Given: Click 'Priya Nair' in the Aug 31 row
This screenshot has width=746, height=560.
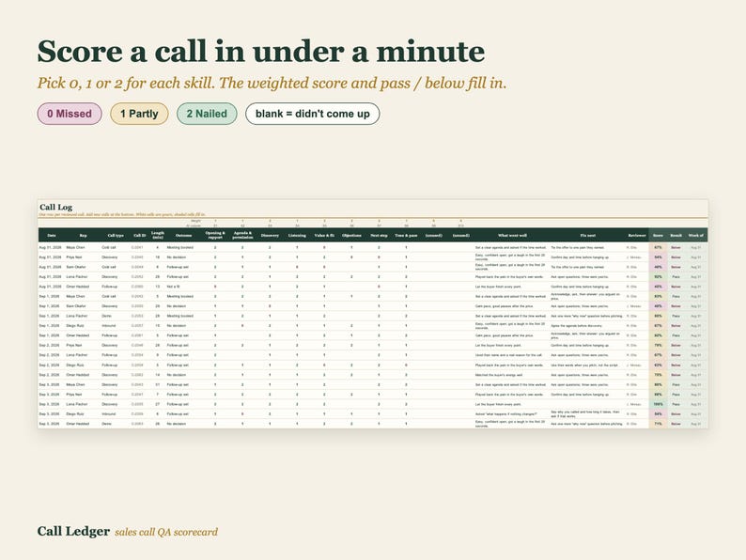Looking at the screenshot, I should point(75,257).
